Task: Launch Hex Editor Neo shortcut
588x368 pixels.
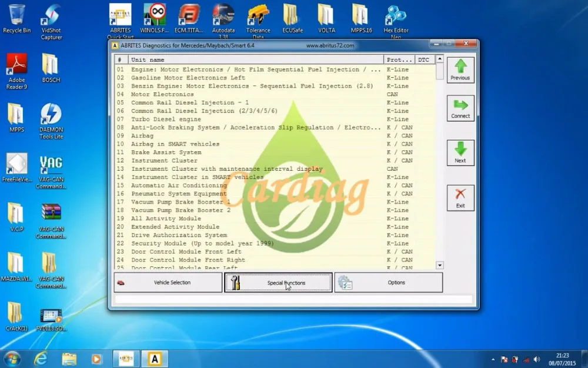Action: [x=396, y=21]
